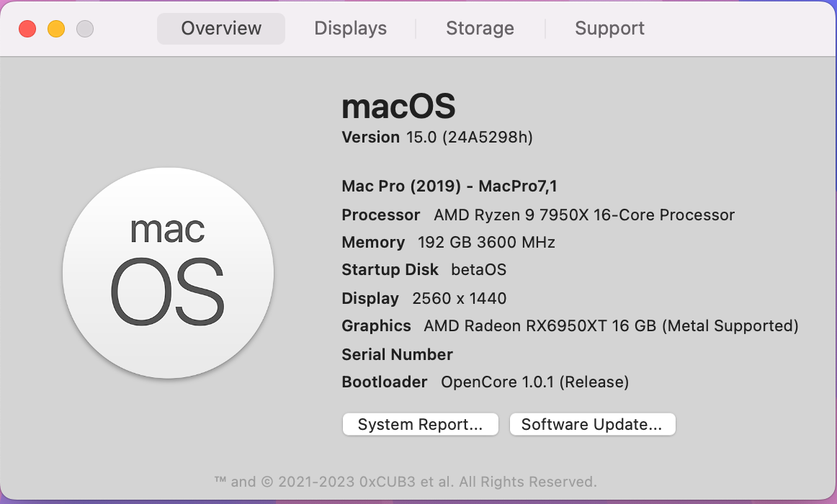Click the Software Update button
Viewport: 837px width, 504px height.
coord(591,425)
